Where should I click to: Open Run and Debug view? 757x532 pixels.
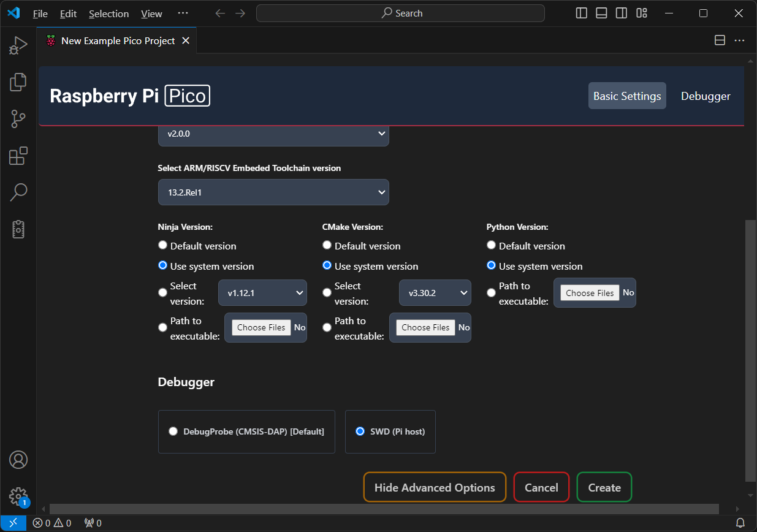(x=18, y=46)
